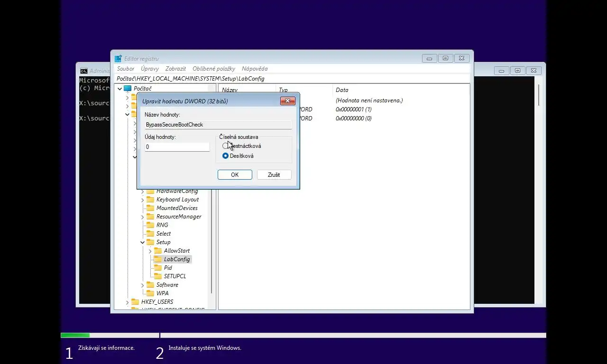This screenshot has height=364, width=607.
Task: Click the "0x00000000 (0)" data value
Action: (x=353, y=118)
